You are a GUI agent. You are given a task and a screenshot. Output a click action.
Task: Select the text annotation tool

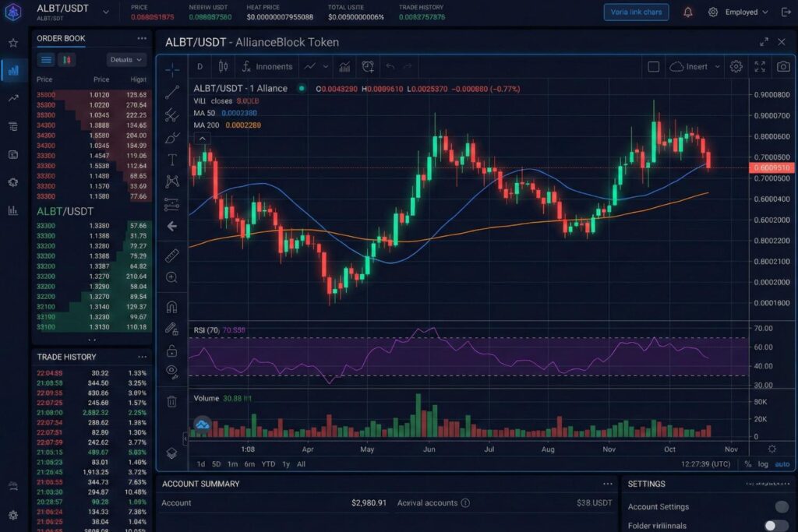[172, 160]
